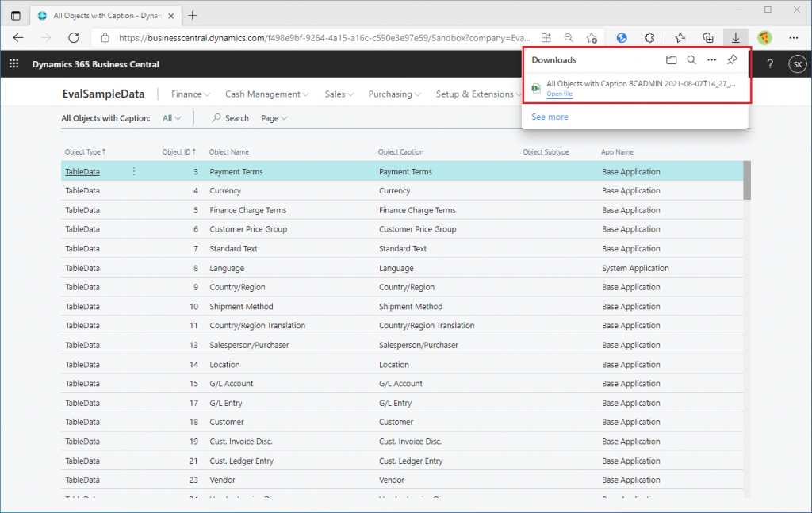Open the Collections icon
Viewport: 812px width, 513px height.
(x=707, y=38)
